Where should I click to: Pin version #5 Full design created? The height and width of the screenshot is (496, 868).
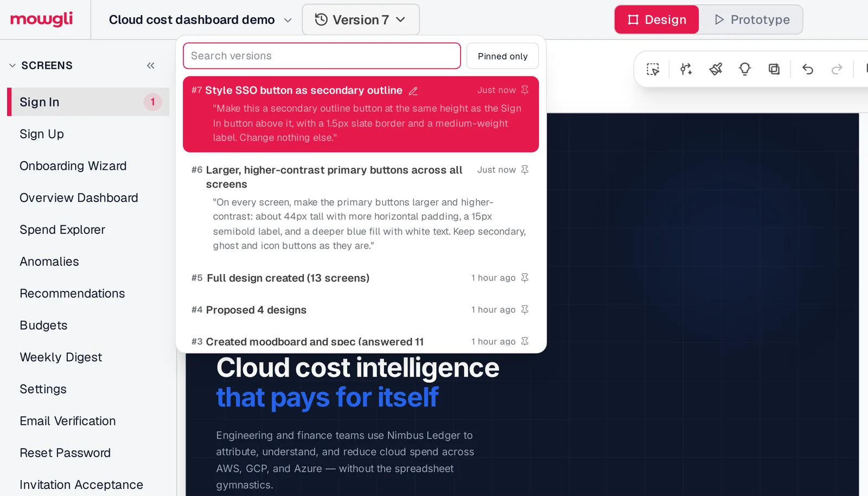coord(525,278)
